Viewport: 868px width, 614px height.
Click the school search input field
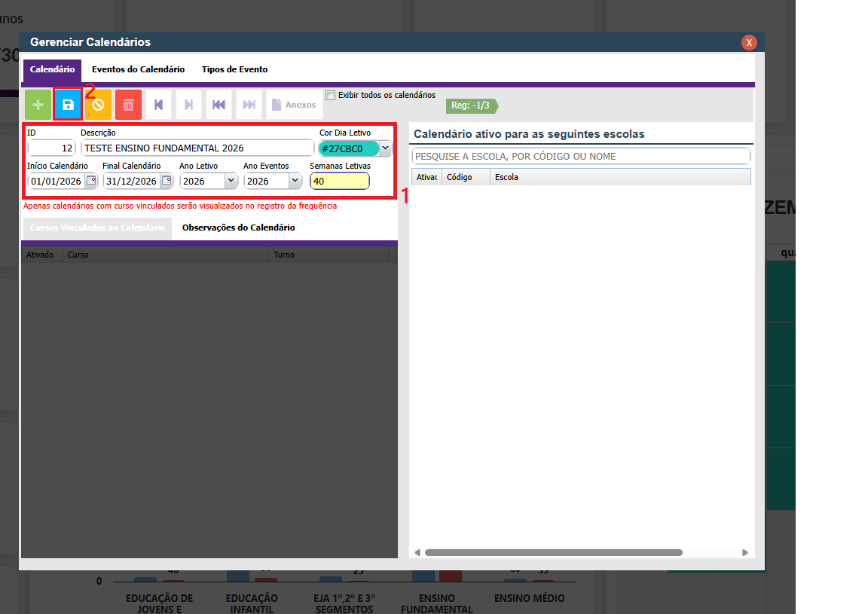580,157
